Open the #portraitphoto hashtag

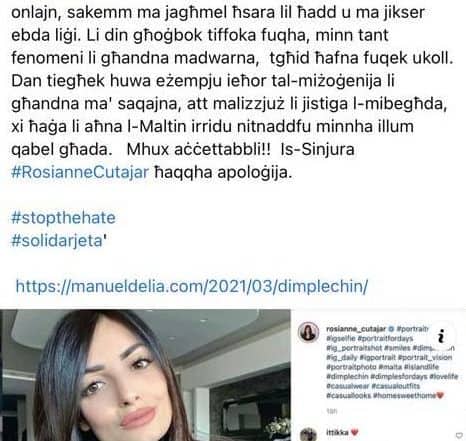[351, 367]
